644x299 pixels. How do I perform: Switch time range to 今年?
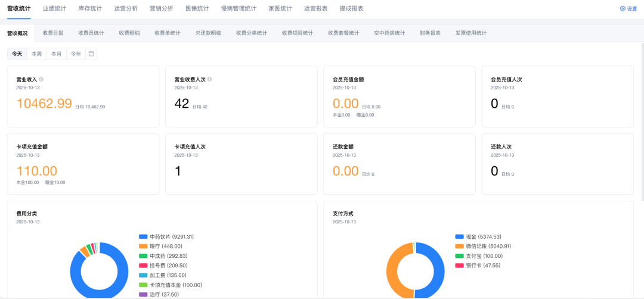[x=76, y=54]
